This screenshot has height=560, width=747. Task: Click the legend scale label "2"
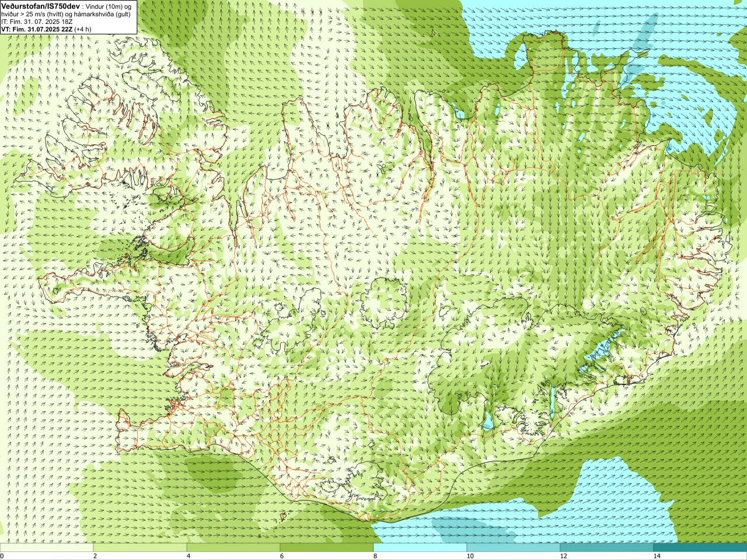point(95,556)
